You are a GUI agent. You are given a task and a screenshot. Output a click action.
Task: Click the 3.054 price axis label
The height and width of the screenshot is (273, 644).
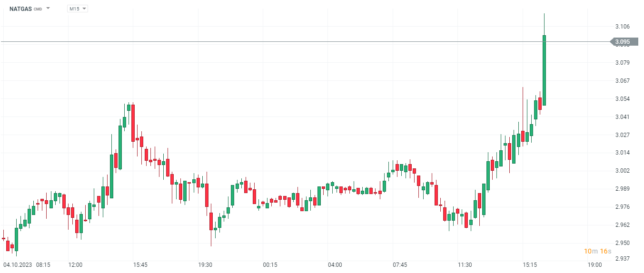623,99
